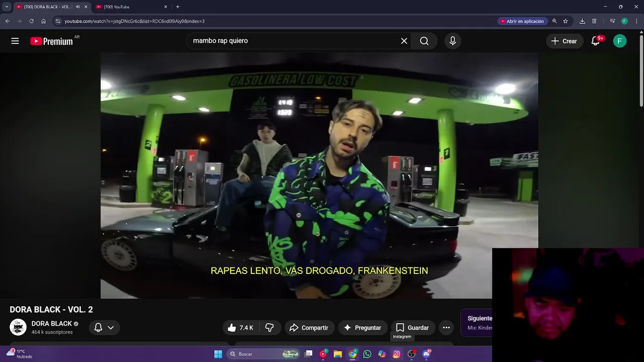Viewport: 644px width, 362px height.
Task: Save video with Guardar button
Action: [413, 328]
